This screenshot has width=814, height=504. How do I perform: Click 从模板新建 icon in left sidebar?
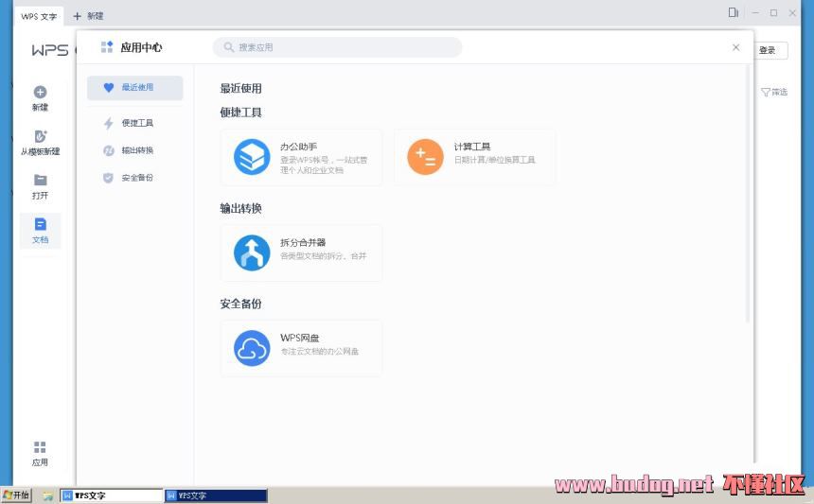click(40, 137)
